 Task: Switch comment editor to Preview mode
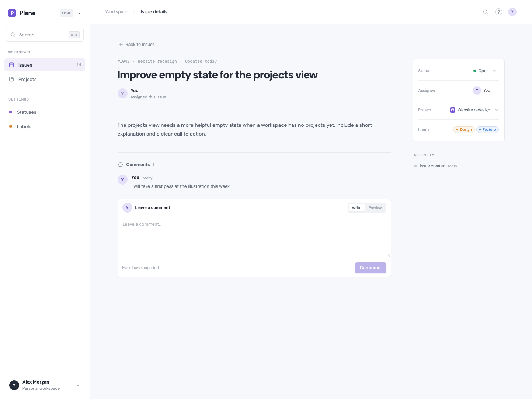375,208
